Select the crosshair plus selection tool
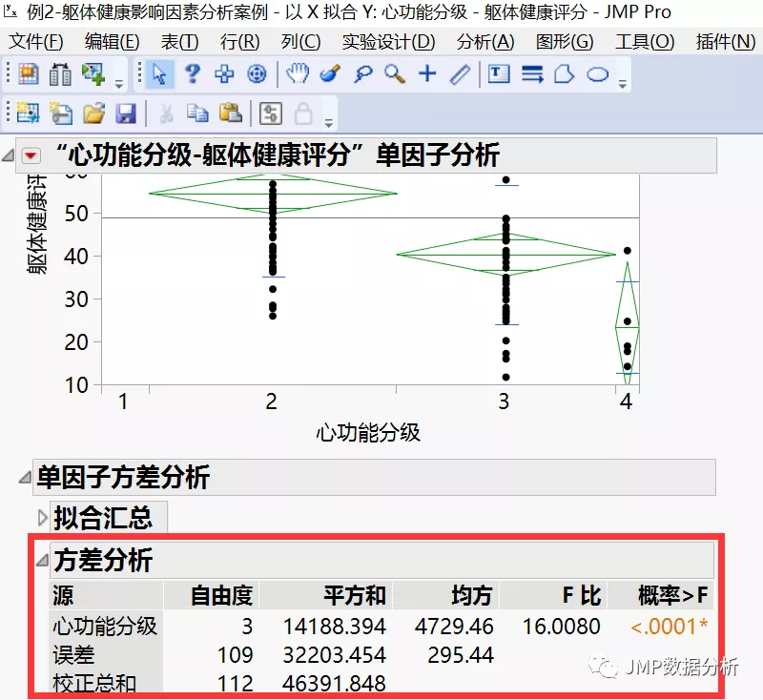The height and width of the screenshot is (700, 763). [x=224, y=74]
